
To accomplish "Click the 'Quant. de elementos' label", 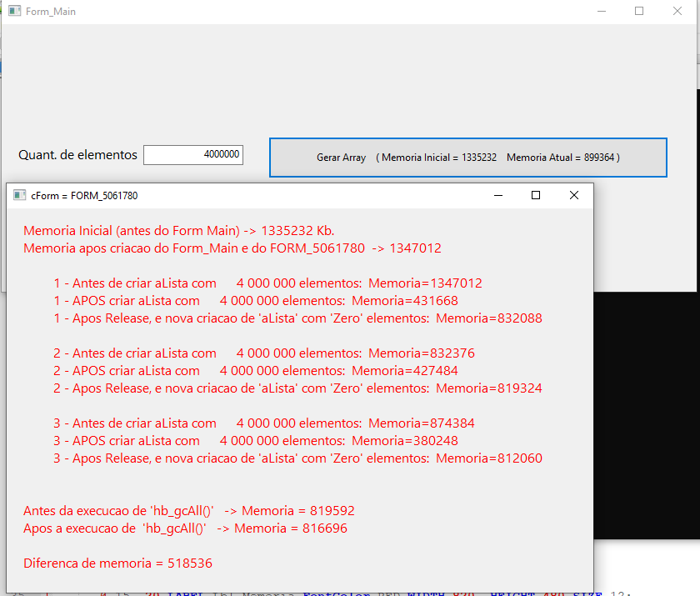I will point(77,155).
